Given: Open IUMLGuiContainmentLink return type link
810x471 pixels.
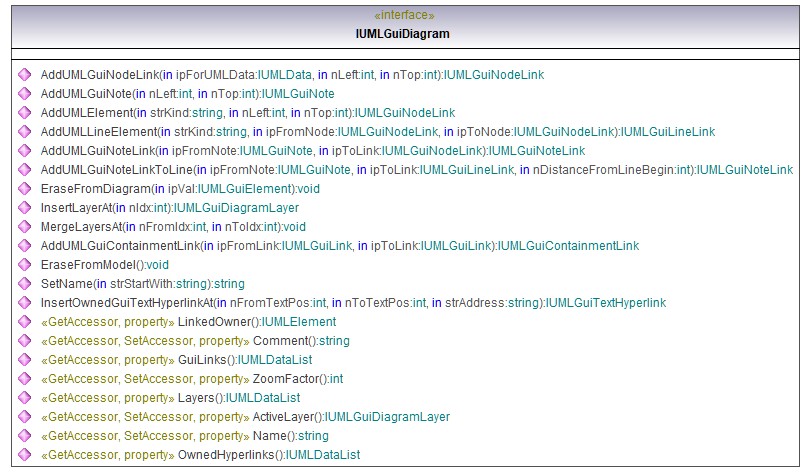Looking at the screenshot, I should tap(568, 246).
